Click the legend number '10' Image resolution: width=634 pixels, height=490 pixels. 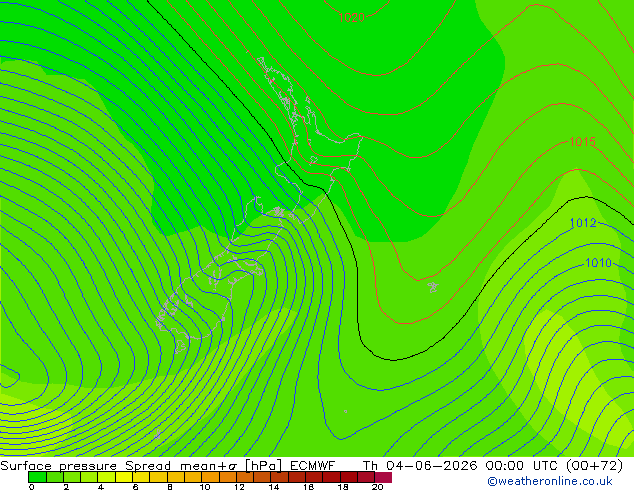(x=205, y=487)
